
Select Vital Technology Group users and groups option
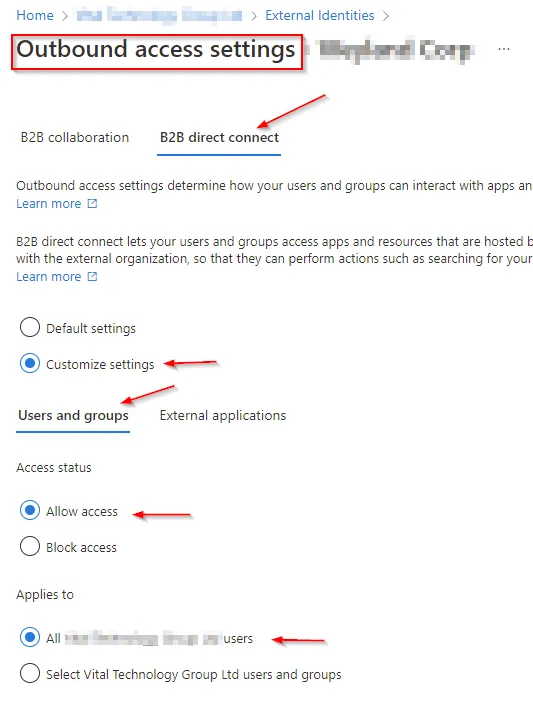pos(30,674)
